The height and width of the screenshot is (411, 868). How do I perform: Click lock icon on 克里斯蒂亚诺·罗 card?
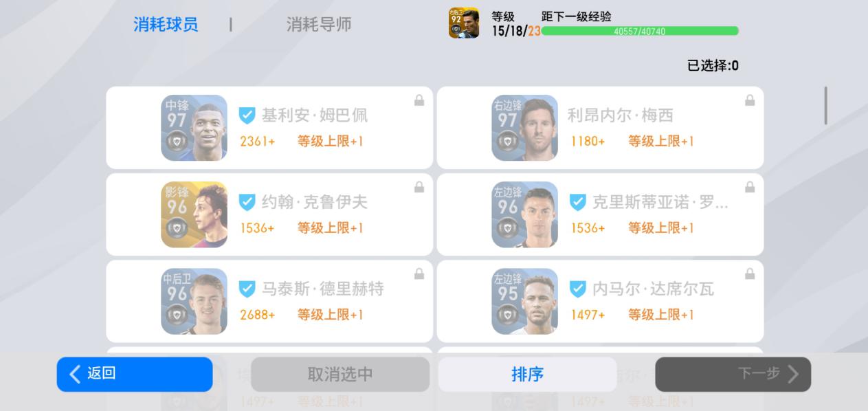pos(750,188)
